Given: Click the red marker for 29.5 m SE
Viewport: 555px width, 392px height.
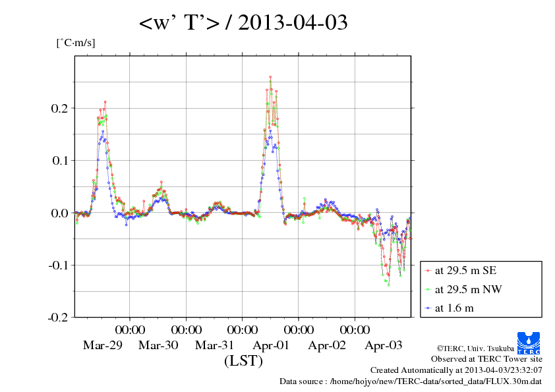Looking at the screenshot, I should (x=428, y=271).
